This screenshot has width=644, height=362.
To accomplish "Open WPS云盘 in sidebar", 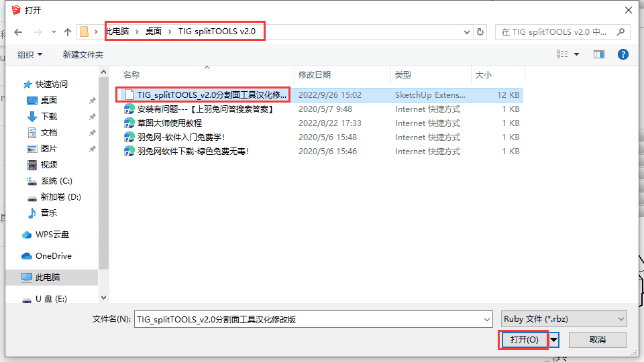I will tap(52, 235).
